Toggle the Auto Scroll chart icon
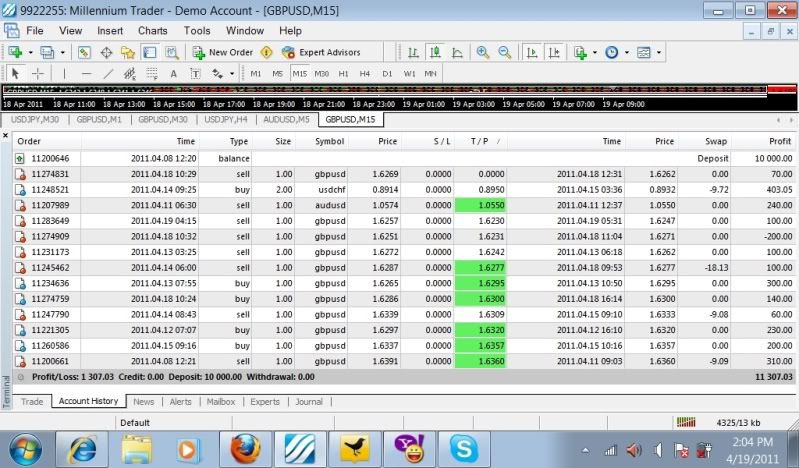Image resolution: width=799 pixels, height=468 pixels. (532, 52)
